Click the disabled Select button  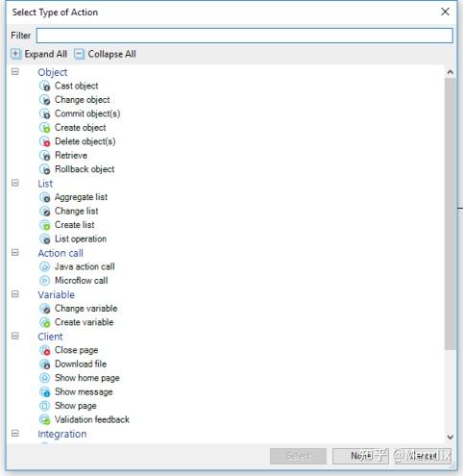[x=298, y=456]
